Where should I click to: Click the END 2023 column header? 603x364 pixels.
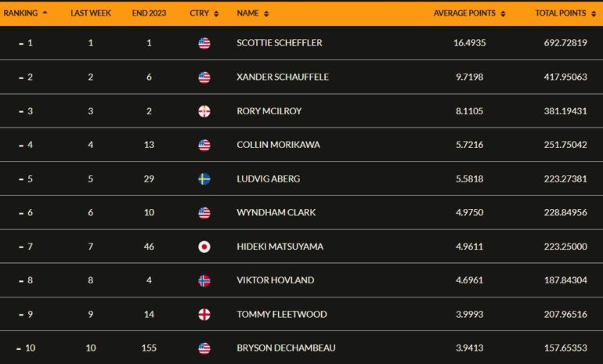coord(149,13)
